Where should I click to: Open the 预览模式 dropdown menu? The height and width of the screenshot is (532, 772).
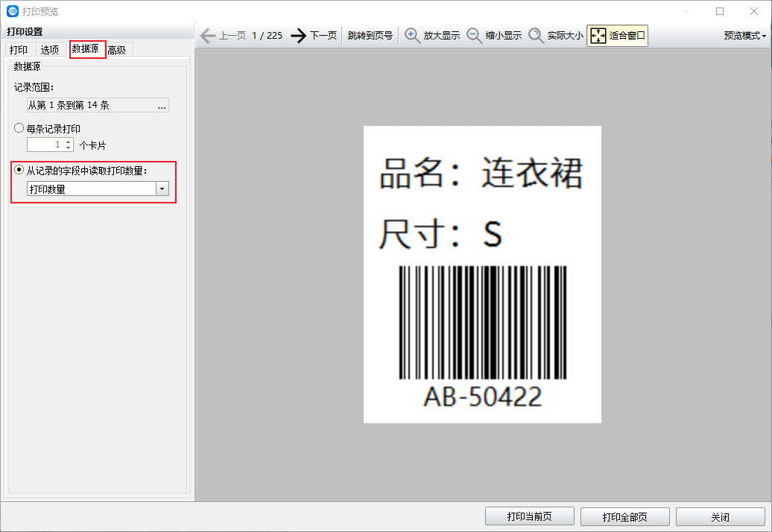[x=745, y=36]
